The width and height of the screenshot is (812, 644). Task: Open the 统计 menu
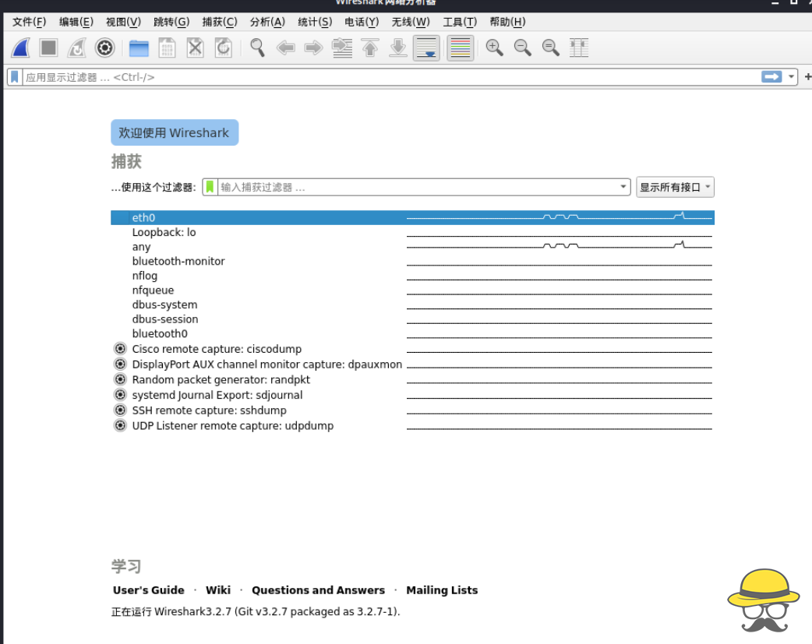coord(315,22)
